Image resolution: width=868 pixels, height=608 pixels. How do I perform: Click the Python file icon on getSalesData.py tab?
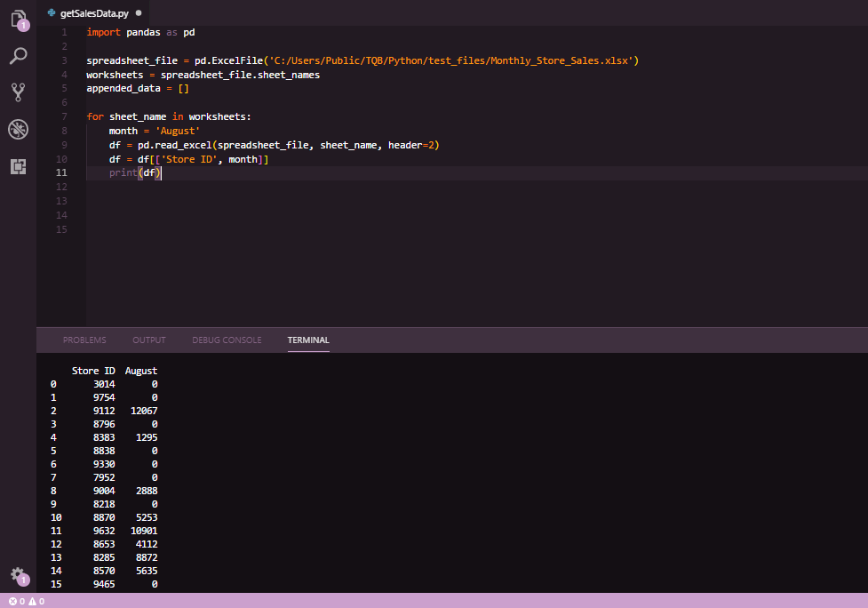52,12
